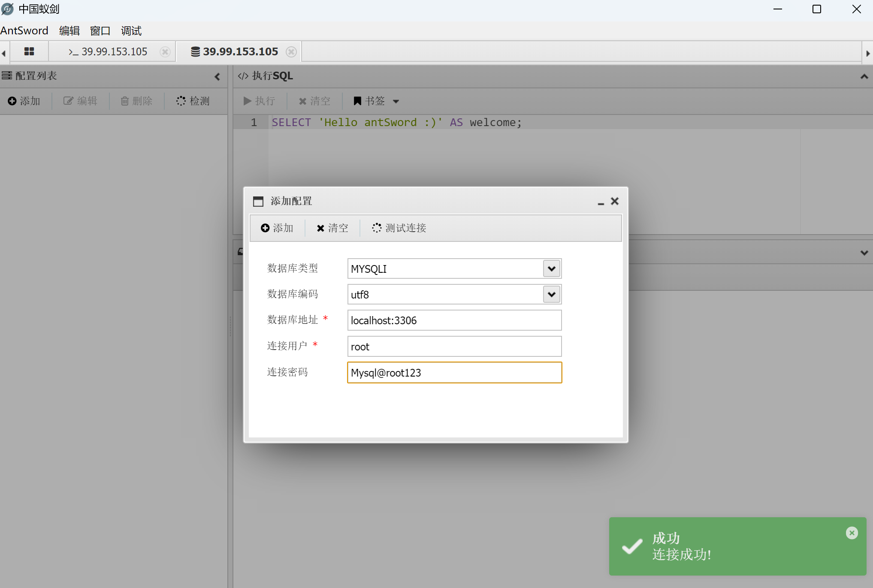873x588 pixels.
Task: Collapse the 执行SQL panel chevron
Action: 864,76
